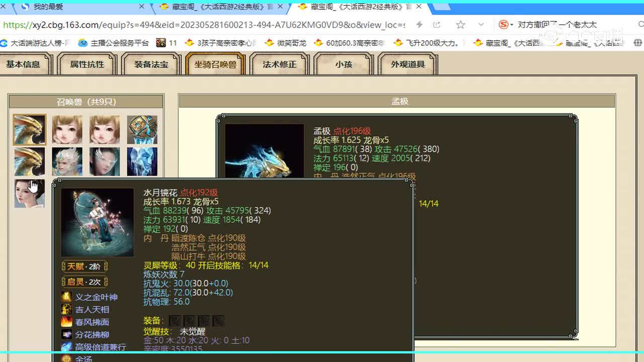
Task: Click the 水月镜花 pet portrait image
Action: (98, 223)
